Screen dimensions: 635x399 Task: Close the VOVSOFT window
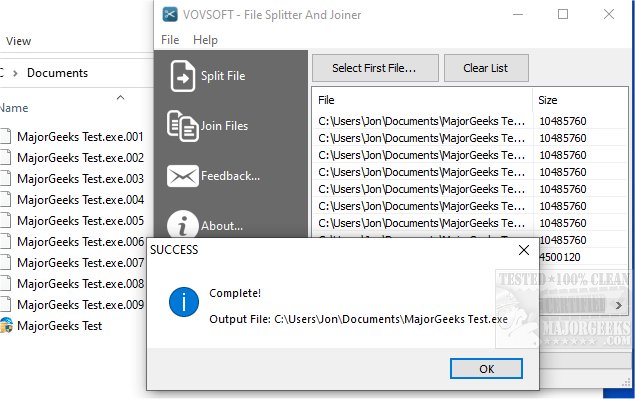[609, 15]
